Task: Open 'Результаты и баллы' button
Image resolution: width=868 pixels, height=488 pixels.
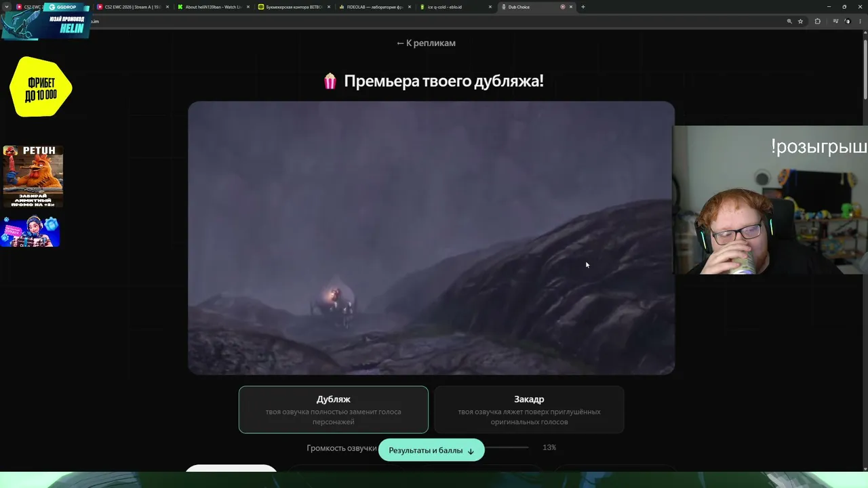Action: (x=431, y=450)
